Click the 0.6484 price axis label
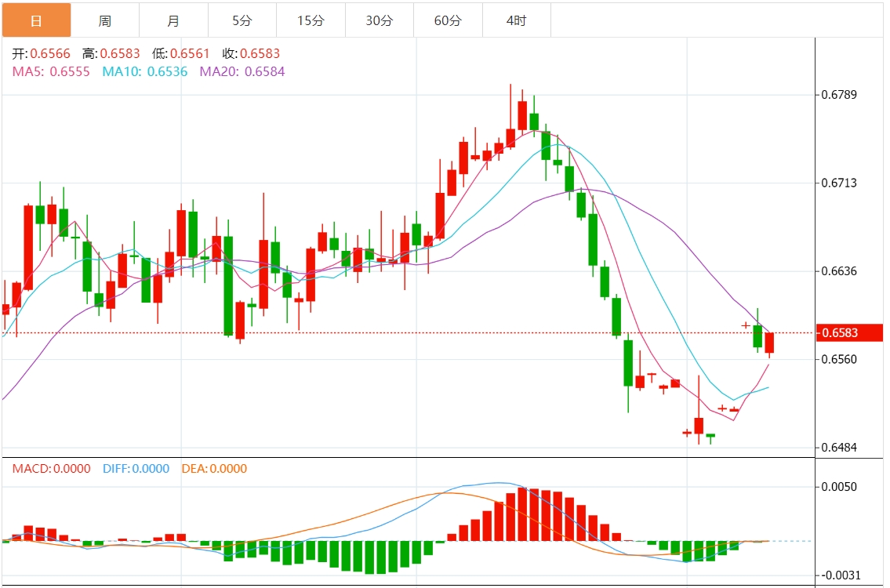Screen dimensions: 890x588 tap(840, 447)
